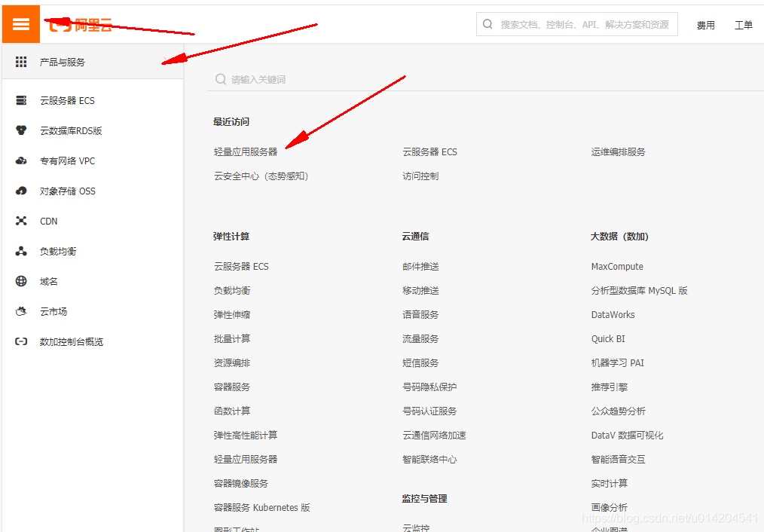Click the magnifier icon beside 请输入关键词
The width and height of the screenshot is (764, 532).
pyautogui.click(x=221, y=79)
